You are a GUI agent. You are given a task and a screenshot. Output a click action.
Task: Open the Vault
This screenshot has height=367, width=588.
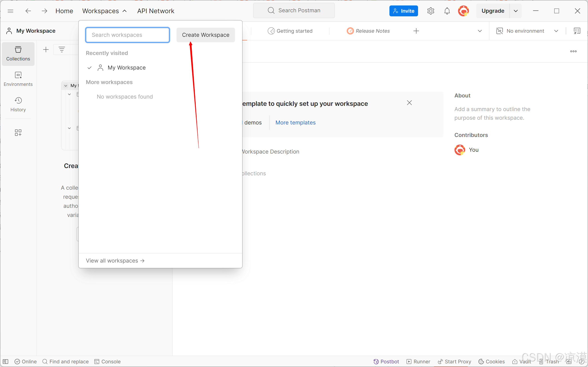click(x=521, y=361)
